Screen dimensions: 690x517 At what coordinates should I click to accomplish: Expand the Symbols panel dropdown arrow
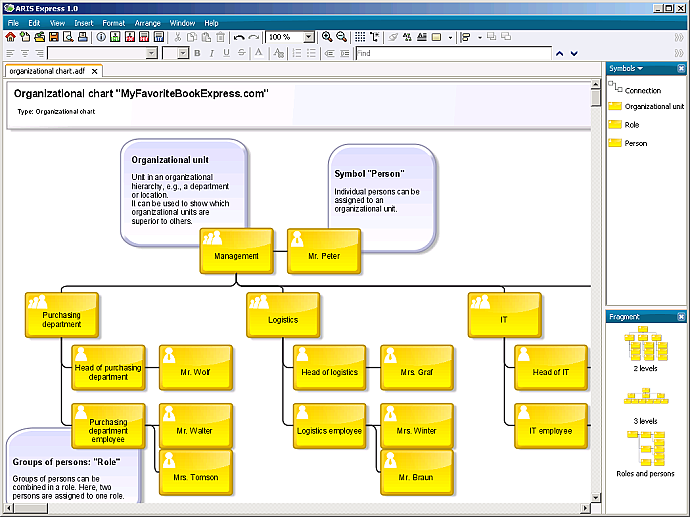[640, 68]
